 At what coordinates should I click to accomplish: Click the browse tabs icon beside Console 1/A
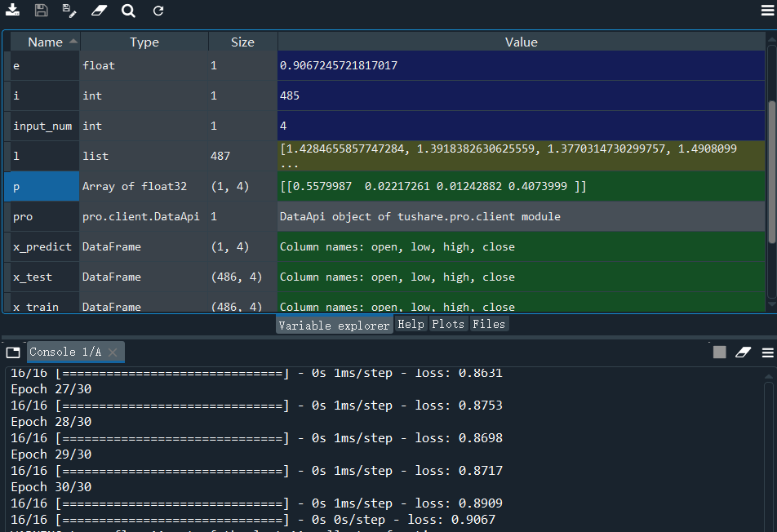tap(13, 352)
